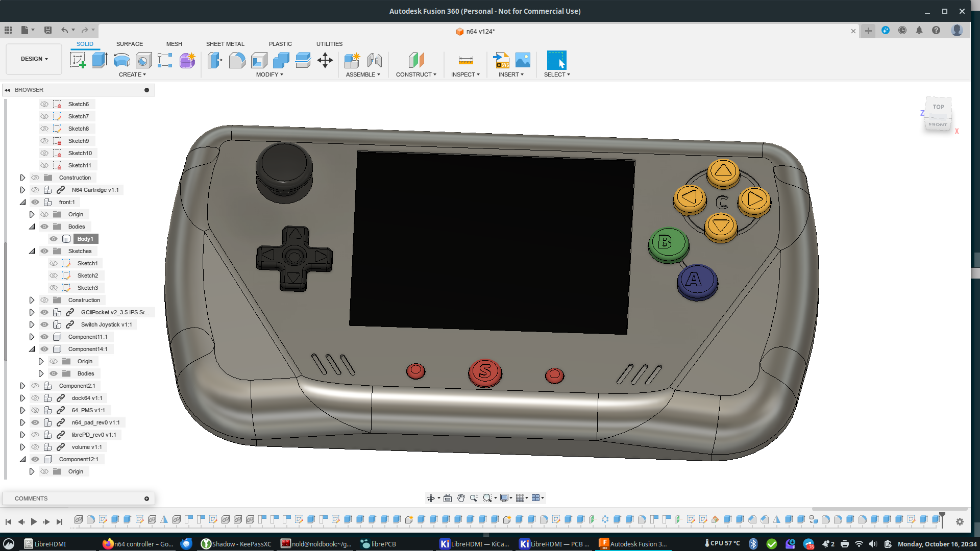This screenshot has height=551, width=980.
Task: Show the dock64 v1:1 component
Action: (35, 398)
